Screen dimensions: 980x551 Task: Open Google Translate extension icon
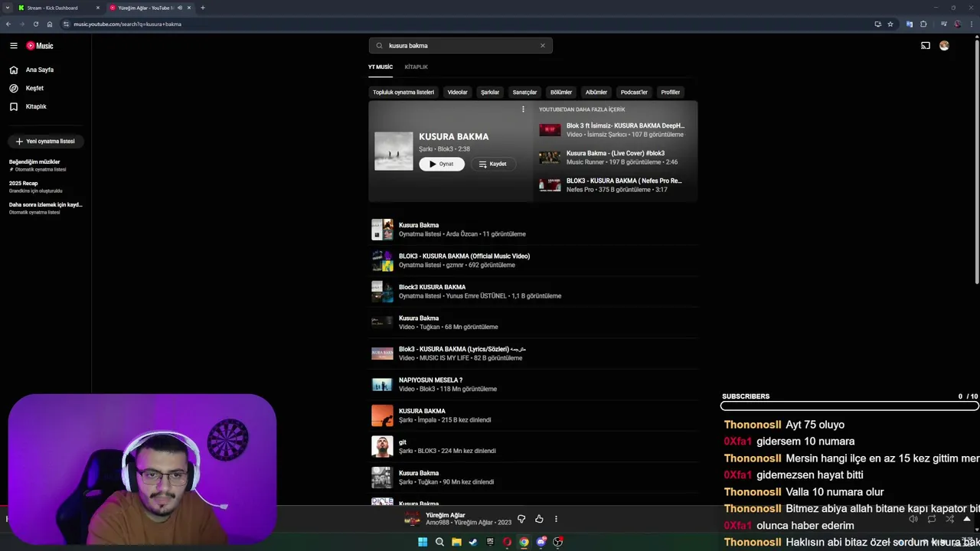910,24
